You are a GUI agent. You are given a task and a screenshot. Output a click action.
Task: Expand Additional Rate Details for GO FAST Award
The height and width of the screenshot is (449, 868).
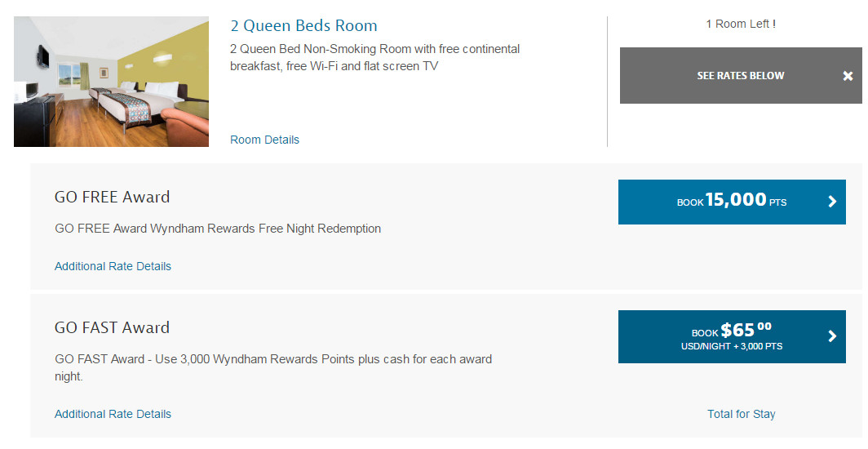pyautogui.click(x=113, y=414)
